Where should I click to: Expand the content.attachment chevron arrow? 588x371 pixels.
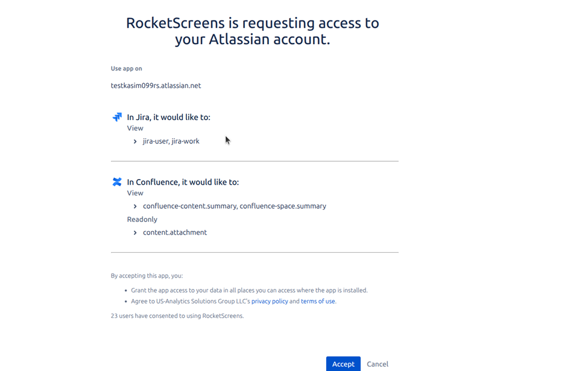click(x=135, y=233)
